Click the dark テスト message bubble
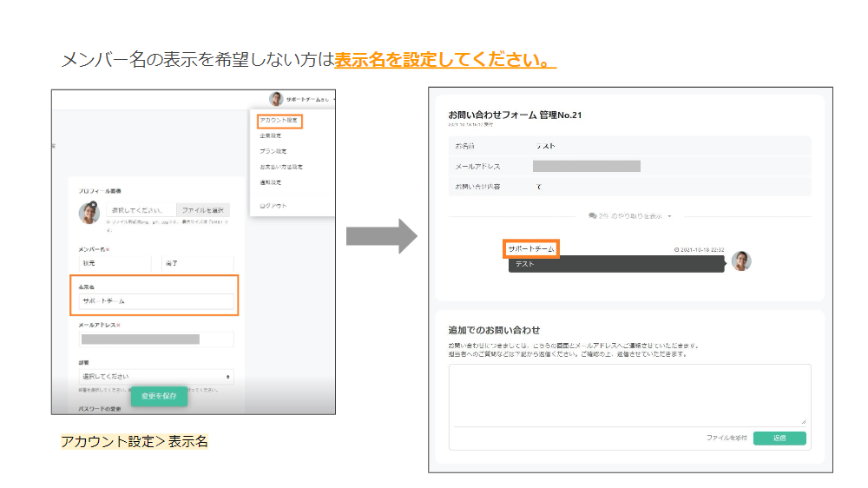Image resolution: width=868 pixels, height=488 pixels. coord(616,264)
